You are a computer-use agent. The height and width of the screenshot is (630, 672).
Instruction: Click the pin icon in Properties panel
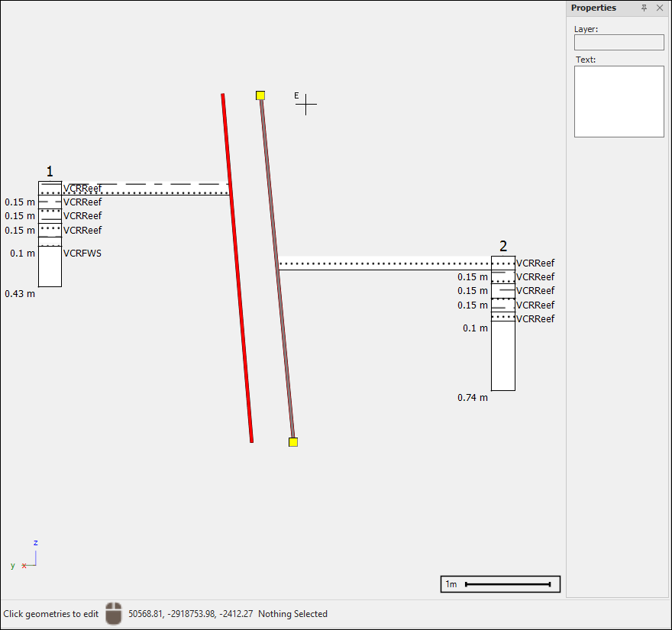coord(644,8)
